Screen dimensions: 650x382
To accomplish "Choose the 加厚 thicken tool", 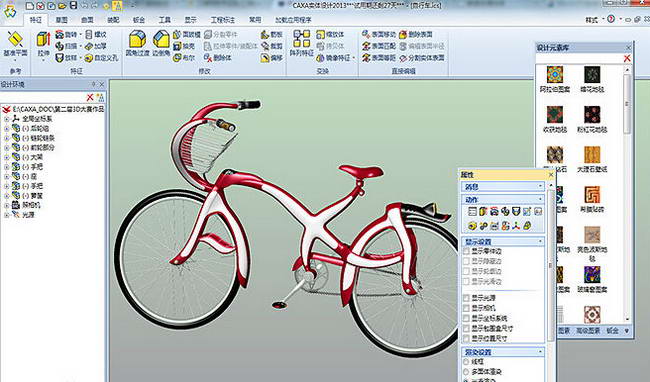I will pyautogui.click(x=96, y=46).
